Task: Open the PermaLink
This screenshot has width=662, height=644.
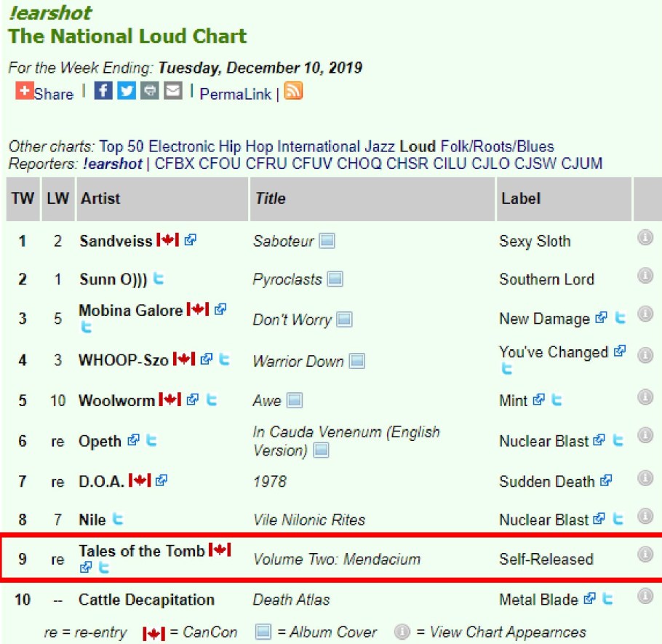Action: (235, 94)
